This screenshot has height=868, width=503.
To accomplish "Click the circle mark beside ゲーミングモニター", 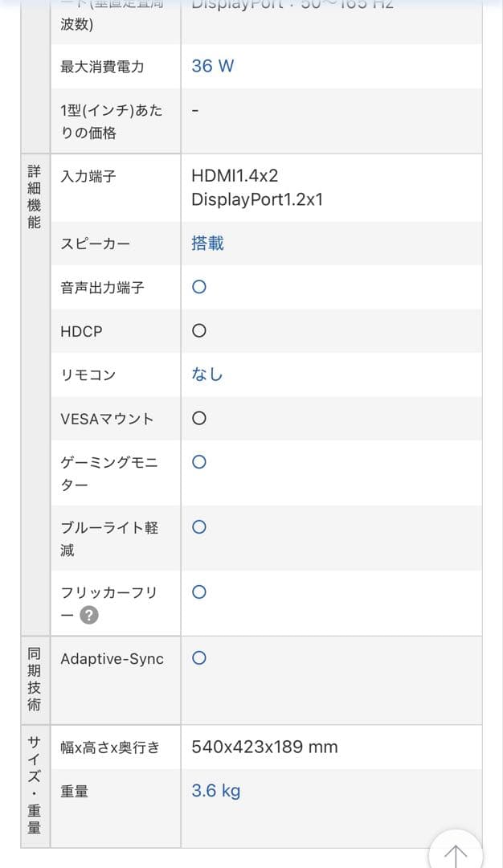I will point(198,462).
